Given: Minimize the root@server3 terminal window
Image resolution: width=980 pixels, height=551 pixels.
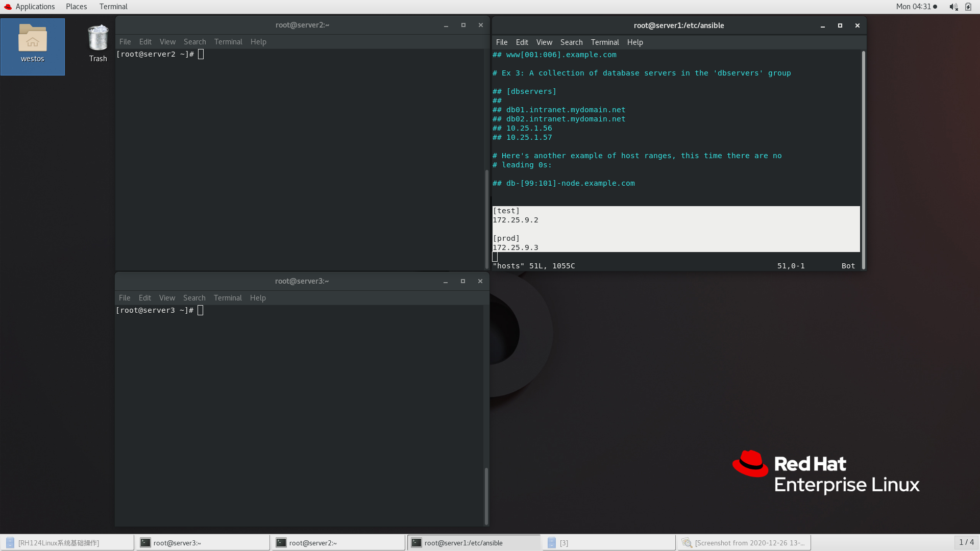Looking at the screenshot, I should [x=446, y=281].
